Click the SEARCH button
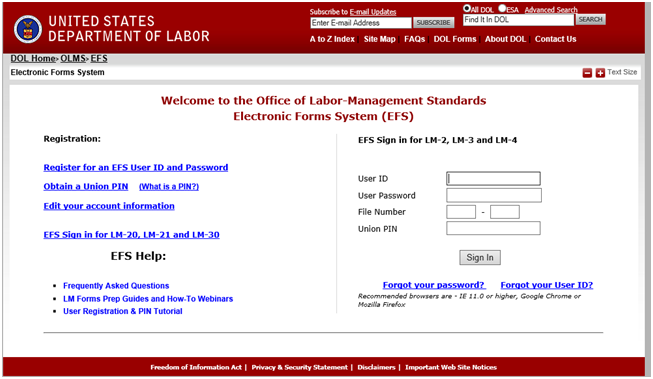The height and width of the screenshot is (379, 653). tap(591, 20)
